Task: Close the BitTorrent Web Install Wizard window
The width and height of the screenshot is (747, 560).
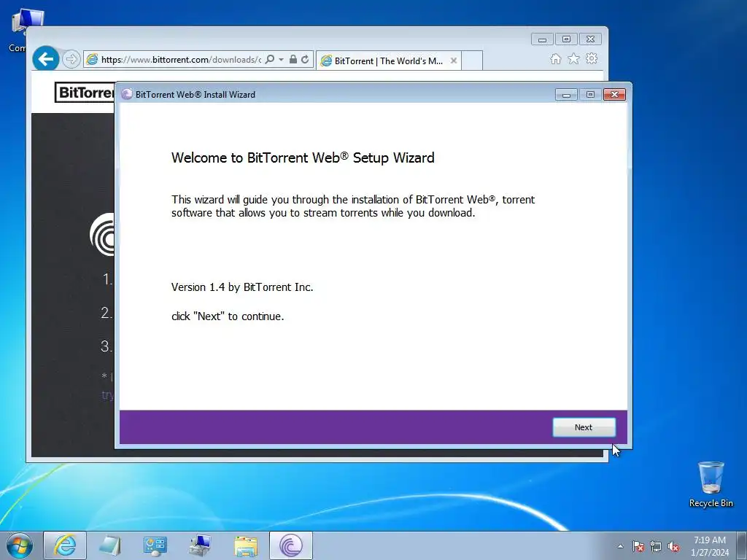Action: click(x=614, y=94)
